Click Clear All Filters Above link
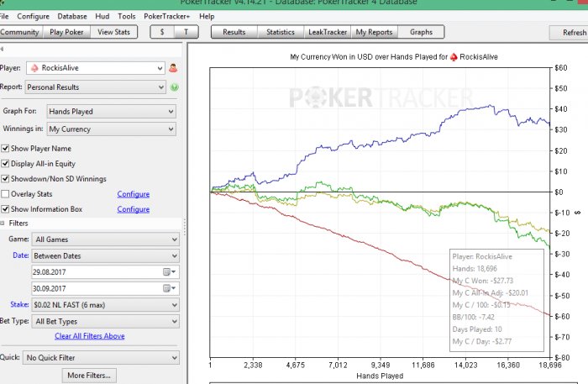 click(90, 336)
